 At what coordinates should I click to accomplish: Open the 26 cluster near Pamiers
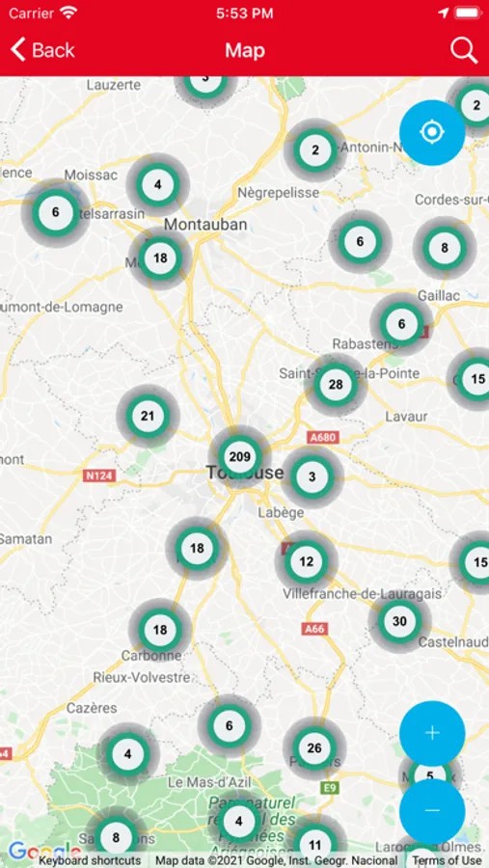[x=314, y=748]
